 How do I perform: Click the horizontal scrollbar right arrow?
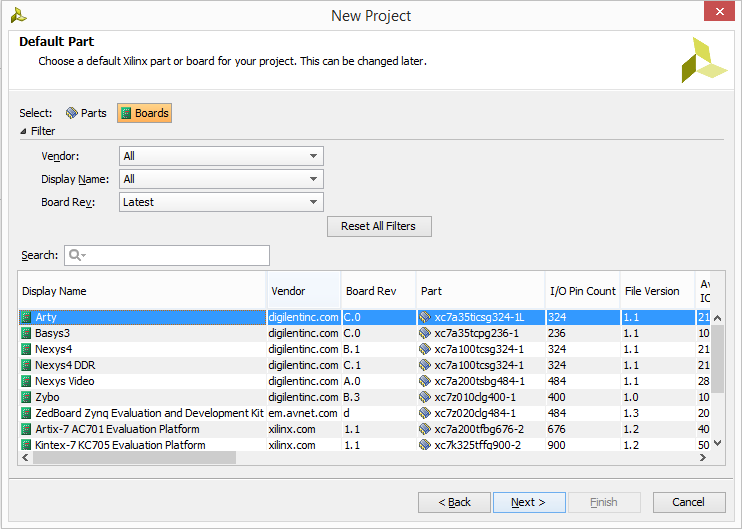[703, 458]
